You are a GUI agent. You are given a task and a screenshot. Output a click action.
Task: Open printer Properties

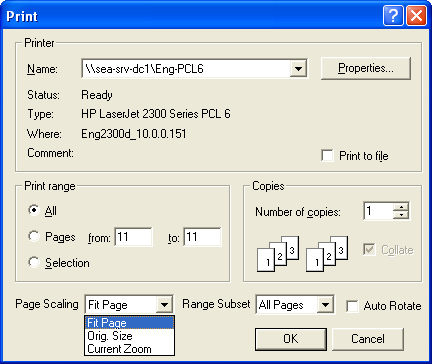tap(366, 68)
